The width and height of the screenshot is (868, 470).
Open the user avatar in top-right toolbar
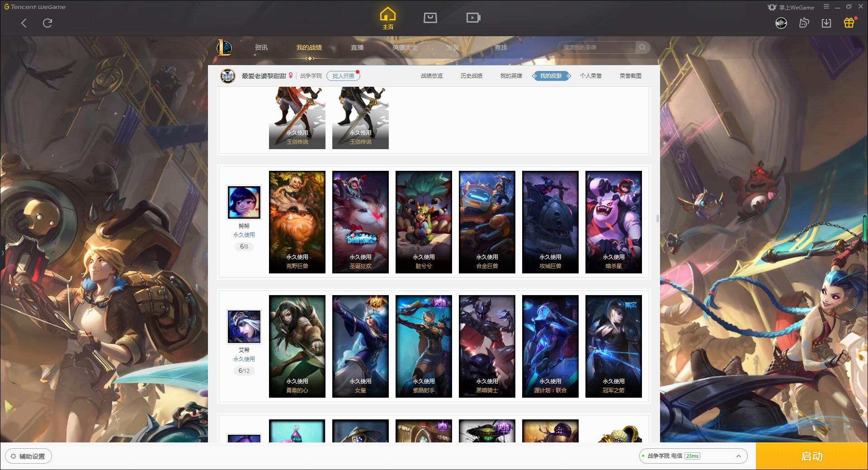(781, 23)
